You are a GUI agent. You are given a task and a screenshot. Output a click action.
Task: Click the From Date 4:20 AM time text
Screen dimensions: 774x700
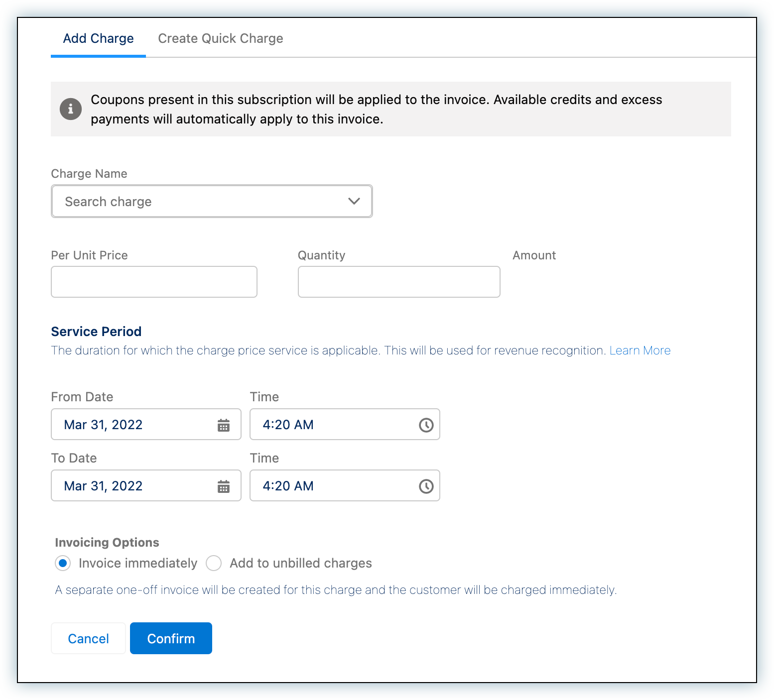pos(288,425)
